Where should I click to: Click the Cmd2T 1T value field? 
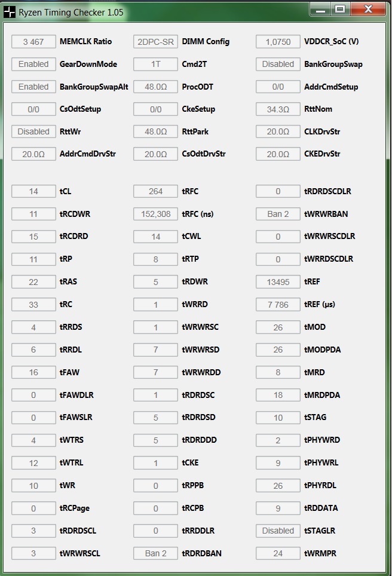coord(156,65)
